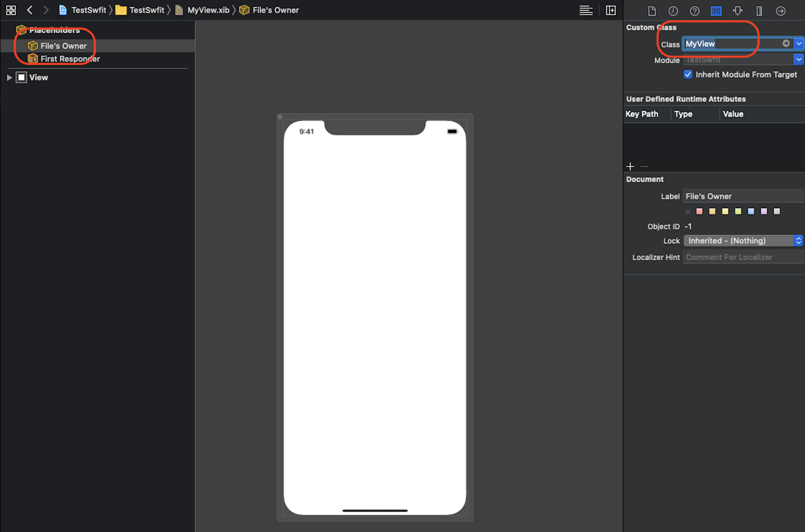This screenshot has width=805, height=532.
Task: Click the Localizer Hint field
Action: click(x=743, y=258)
